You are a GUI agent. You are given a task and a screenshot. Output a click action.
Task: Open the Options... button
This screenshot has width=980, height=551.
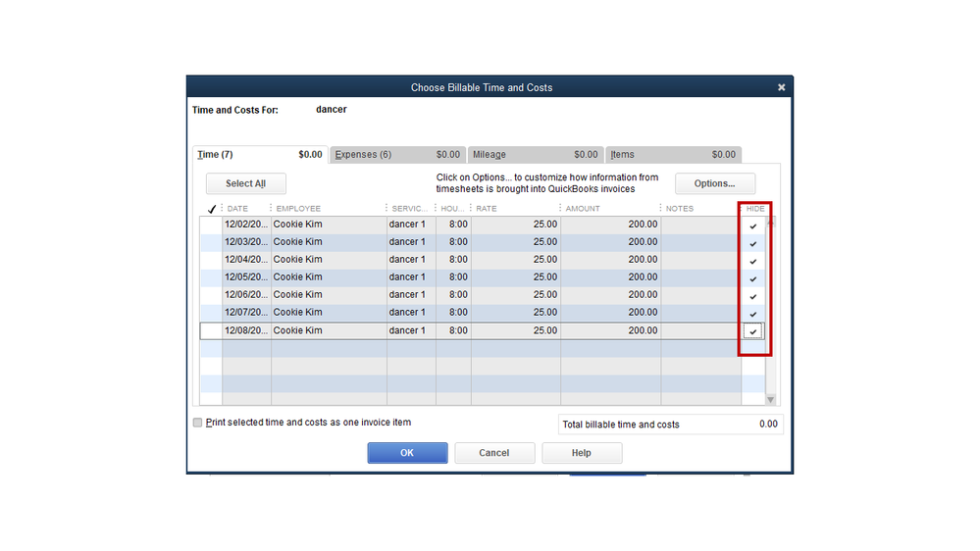click(x=714, y=183)
